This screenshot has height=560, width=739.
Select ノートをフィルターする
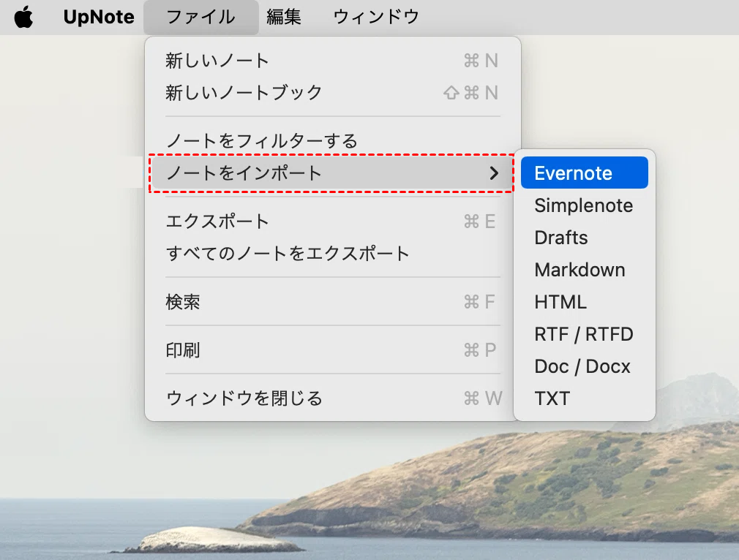point(332,141)
